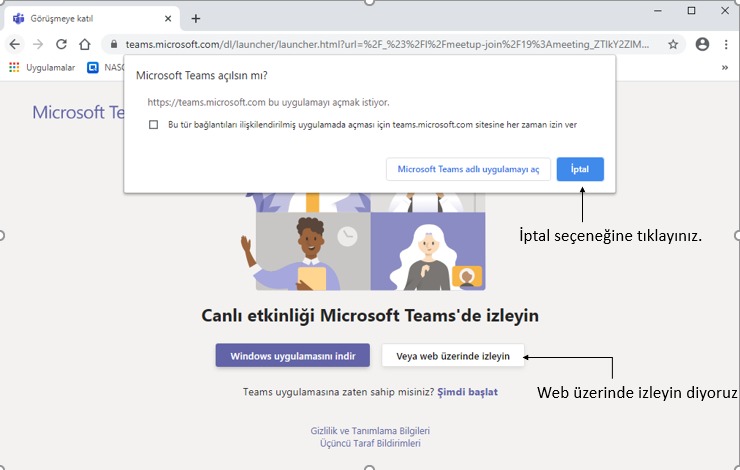This screenshot has width=740, height=470.
Task: Close the Görüşmeye katıl tab
Action: pos(168,19)
